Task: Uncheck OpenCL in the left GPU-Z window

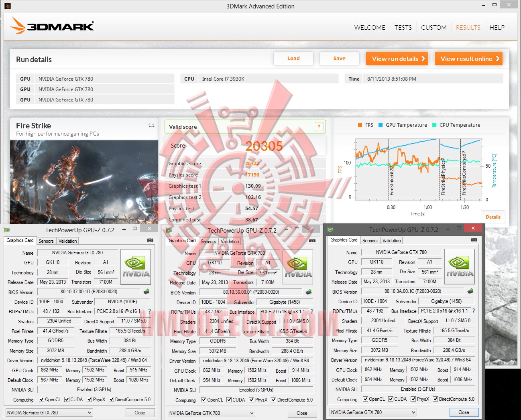Action: pos(41,400)
